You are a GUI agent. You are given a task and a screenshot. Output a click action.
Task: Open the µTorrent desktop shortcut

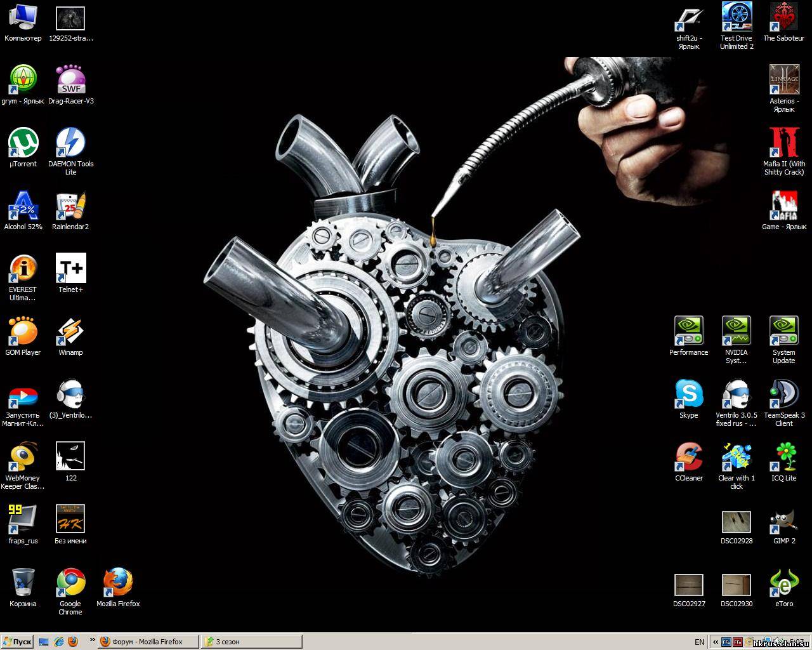tap(23, 143)
